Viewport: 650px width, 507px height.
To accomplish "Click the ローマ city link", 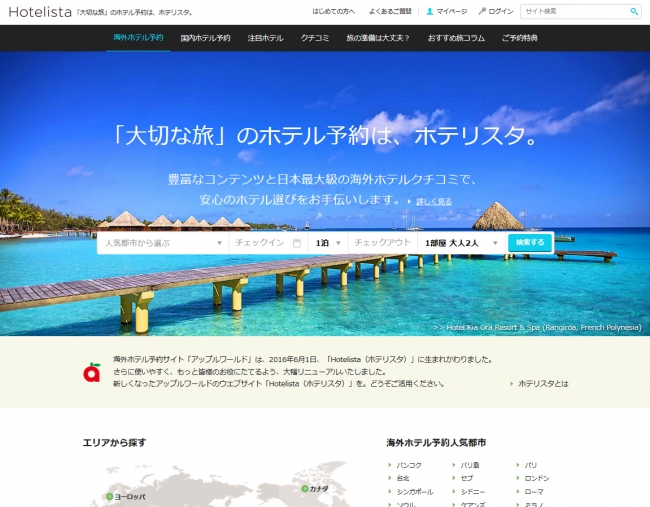I will tap(534, 492).
